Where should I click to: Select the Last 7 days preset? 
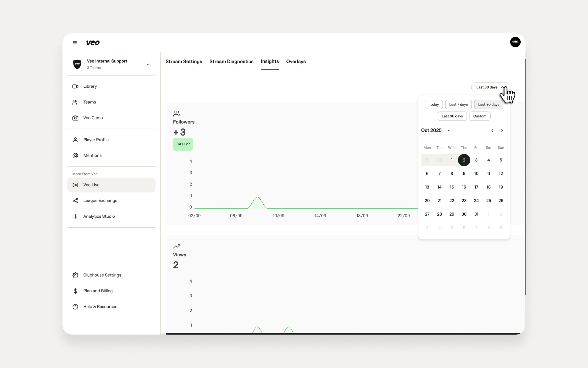pos(458,105)
